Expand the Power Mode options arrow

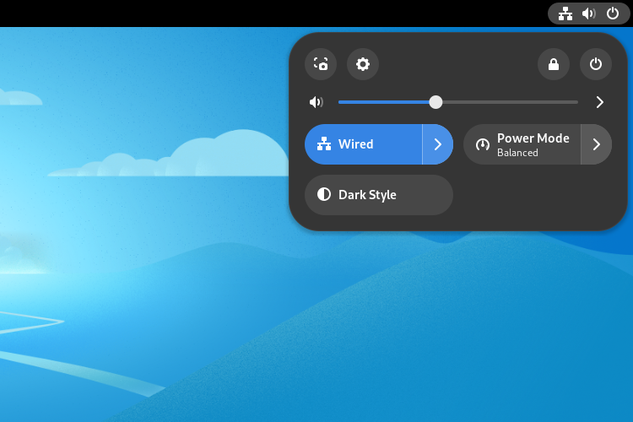(596, 144)
